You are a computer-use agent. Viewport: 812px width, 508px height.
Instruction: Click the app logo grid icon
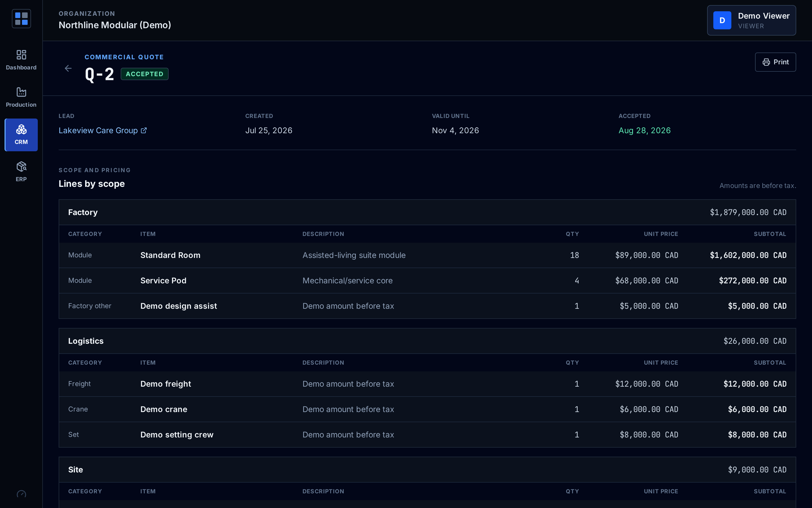pyautogui.click(x=21, y=19)
